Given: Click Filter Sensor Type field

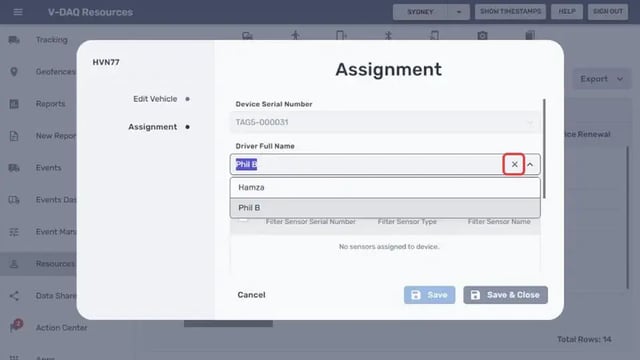Looking at the screenshot, I should (x=407, y=222).
